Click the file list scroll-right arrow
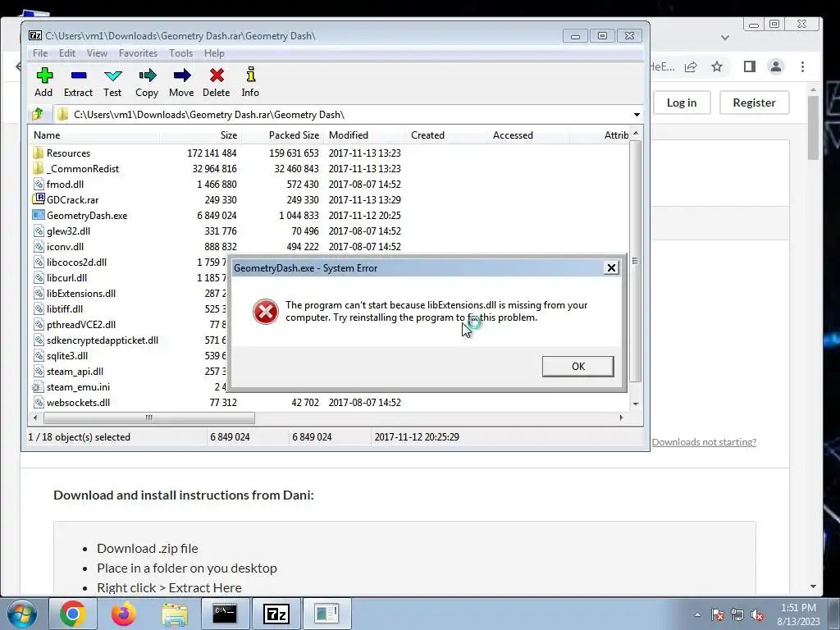840x630 pixels. (622, 418)
